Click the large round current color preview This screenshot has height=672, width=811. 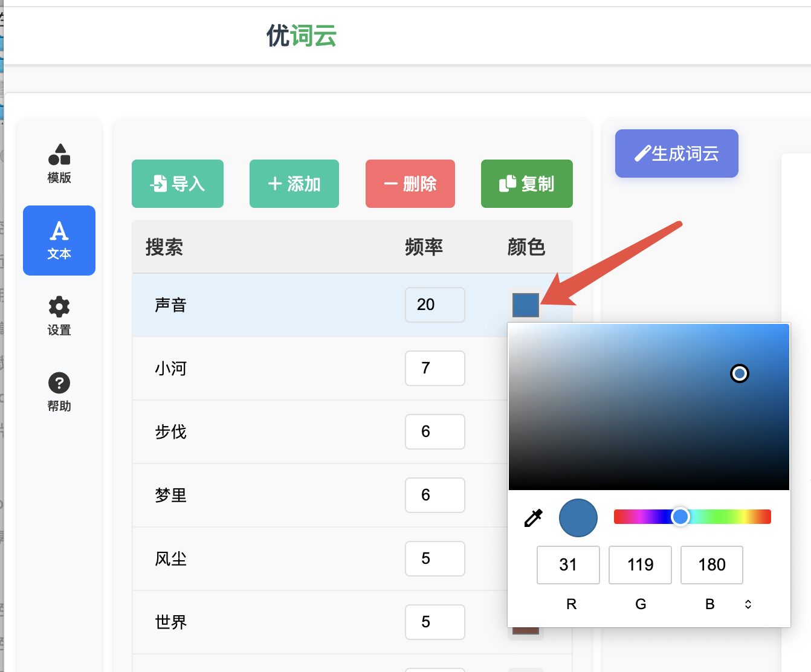(578, 518)
